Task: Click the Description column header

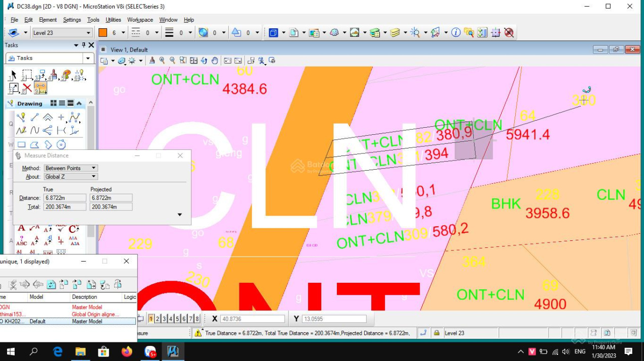Action: [x=84, y=297]
